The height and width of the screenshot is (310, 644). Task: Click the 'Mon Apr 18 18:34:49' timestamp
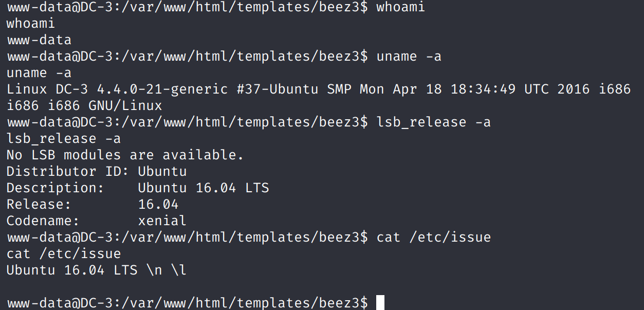[437, 89]
